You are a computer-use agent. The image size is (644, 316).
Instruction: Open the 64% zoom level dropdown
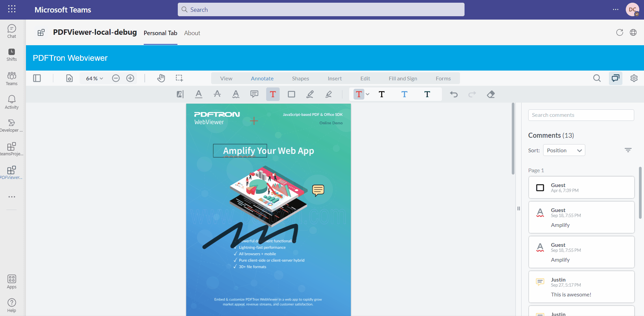pyautogui.click(x=94, y=78)
